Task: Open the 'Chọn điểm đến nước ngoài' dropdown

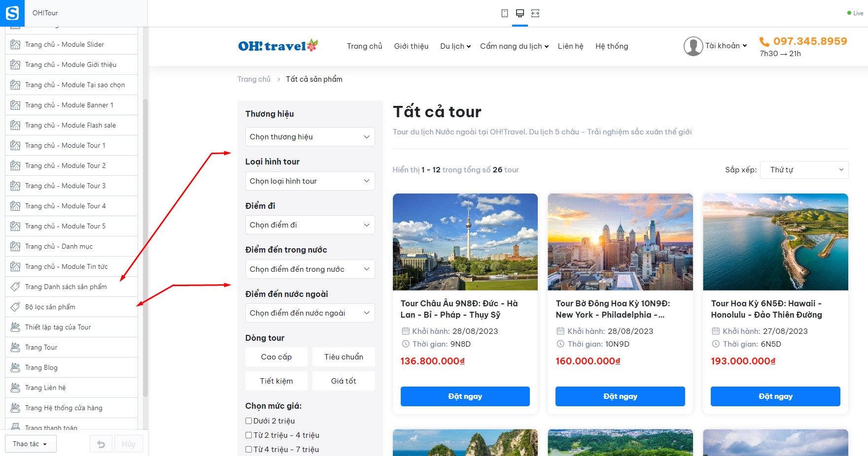Action: click(x=310, y=313)
